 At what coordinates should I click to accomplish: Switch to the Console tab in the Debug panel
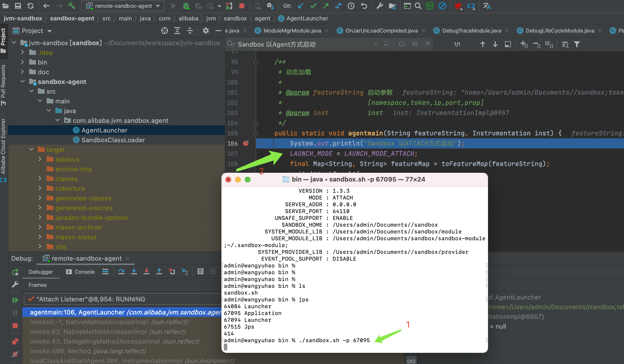click(x=80, y=272)
